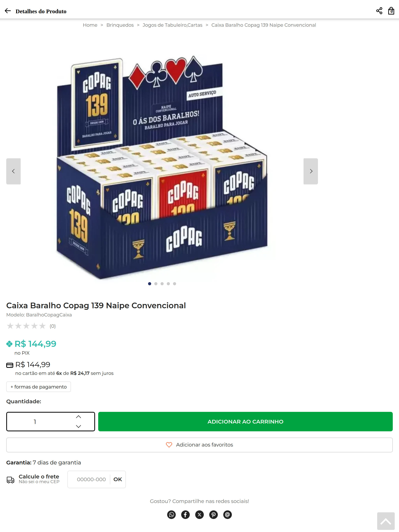Select the last image carousel dot
399x532 pixels.
click(175, 284)
